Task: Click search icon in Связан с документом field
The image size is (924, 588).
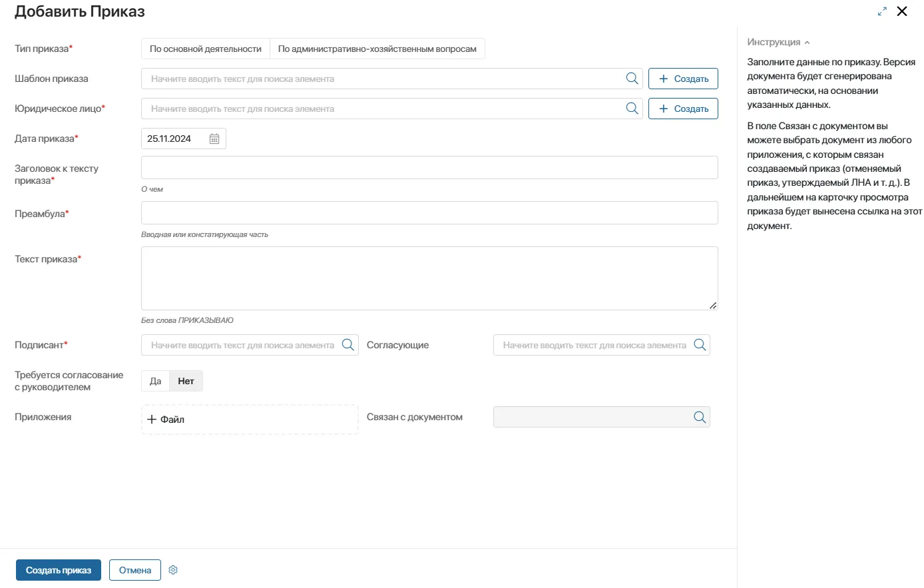Action: [x=700, y=417]
